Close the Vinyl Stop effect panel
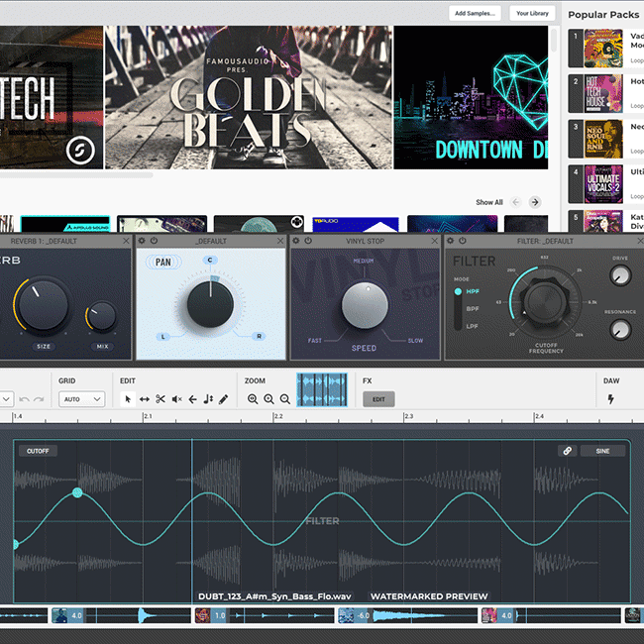Screen dimensions: 644x644 click(435, 241)
